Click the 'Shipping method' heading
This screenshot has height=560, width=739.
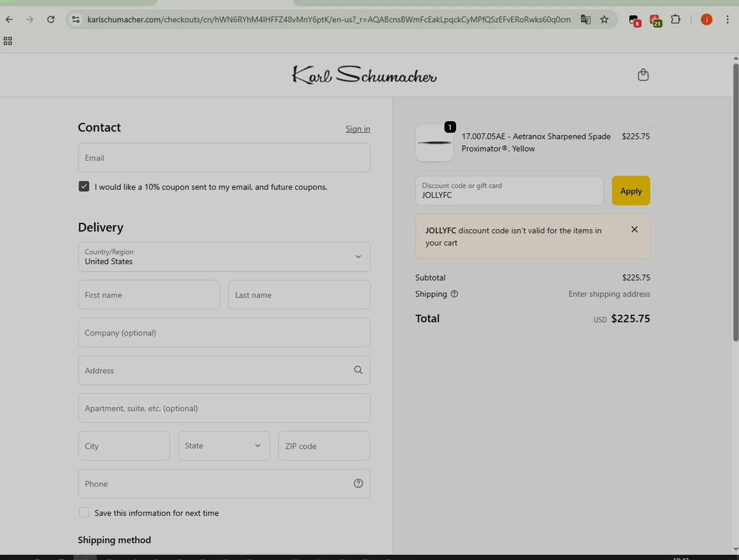tap(114, 540)
